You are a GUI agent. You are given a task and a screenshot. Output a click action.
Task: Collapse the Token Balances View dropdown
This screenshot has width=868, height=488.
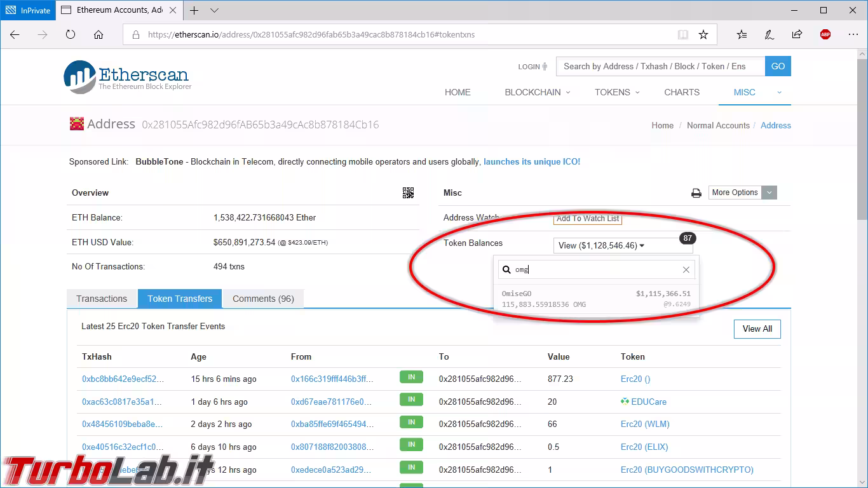(601, 245)
